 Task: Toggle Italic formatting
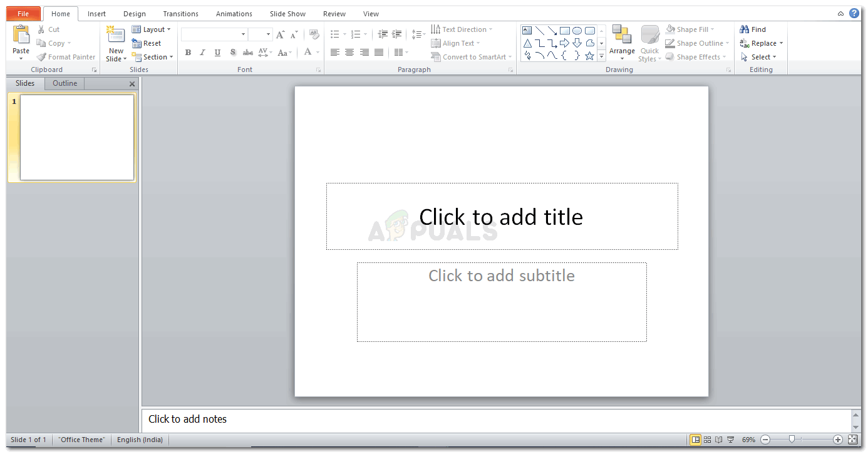tap(202, 53)
